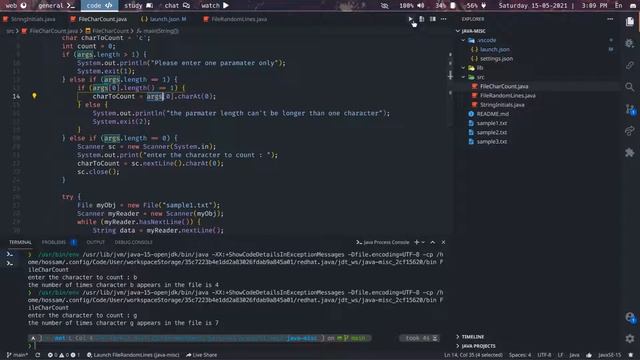Click battery icon in system bar
This screenshot has height=360, width=640.
click(x=453, y=6)
